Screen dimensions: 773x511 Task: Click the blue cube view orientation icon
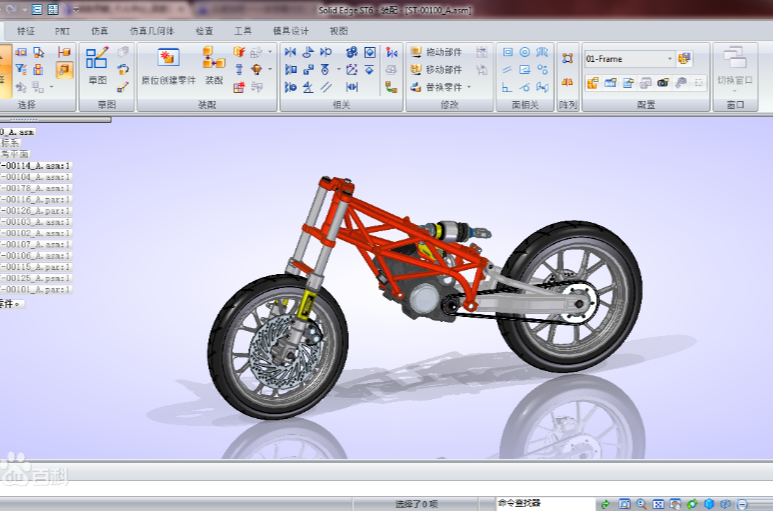pyautogui.click(x=709, y=504)
